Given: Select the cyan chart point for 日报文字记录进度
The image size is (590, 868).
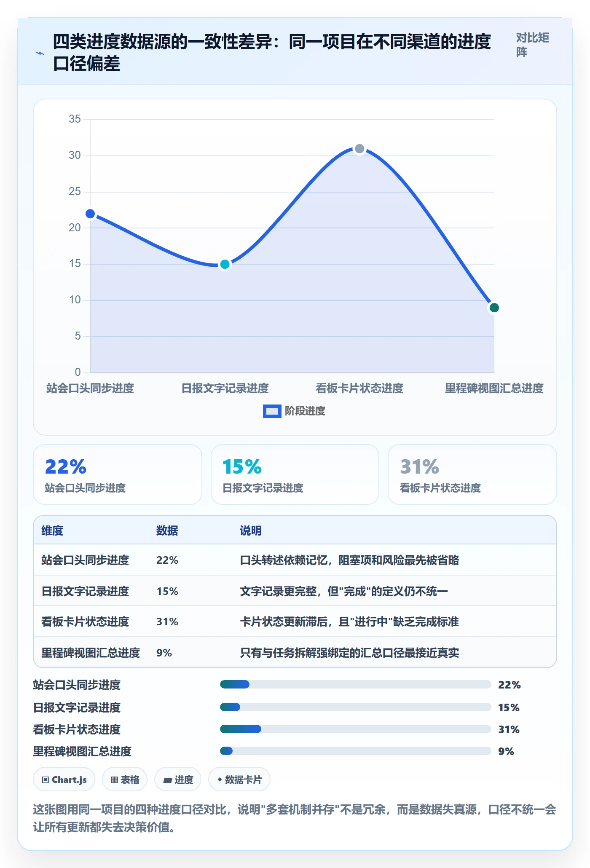Looking at the screenshot, I should pos(225,265).
